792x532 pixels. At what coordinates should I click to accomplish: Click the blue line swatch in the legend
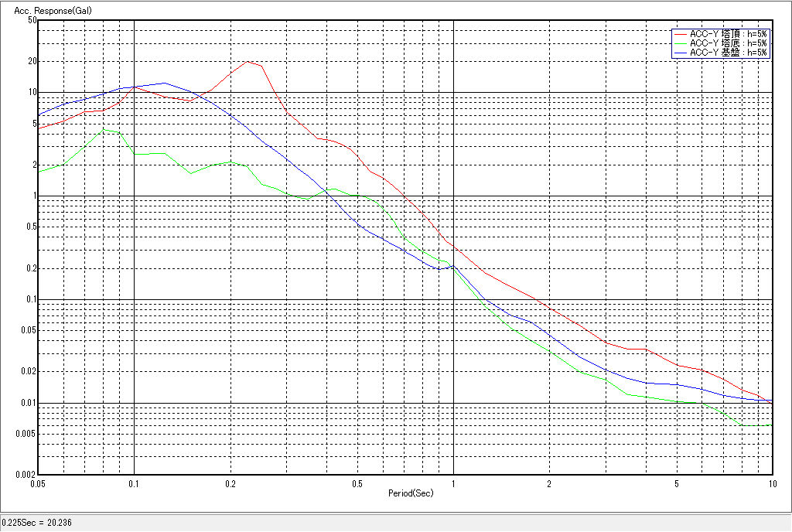tap(680, 53)
